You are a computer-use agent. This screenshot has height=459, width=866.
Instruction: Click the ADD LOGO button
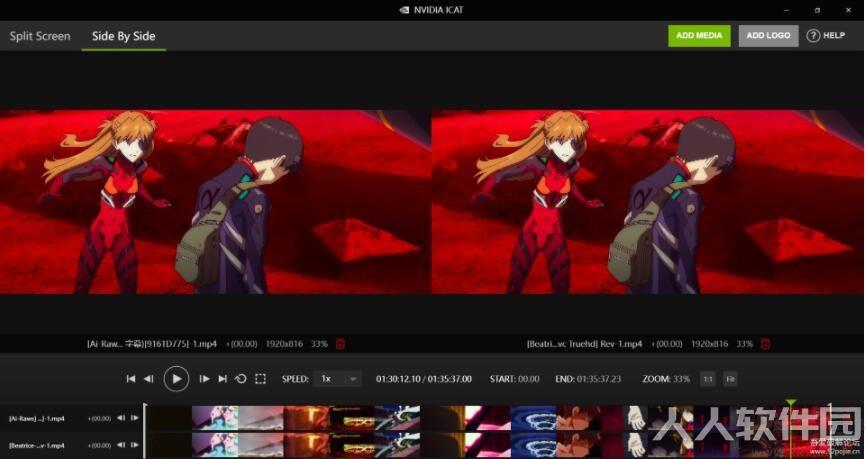pyautogui.click(x=768, y=35)
